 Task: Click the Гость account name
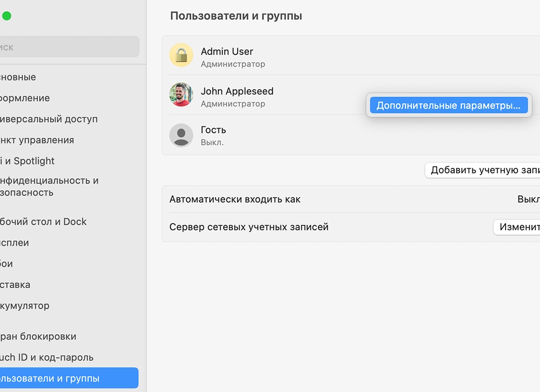click(x=214, y=130)
